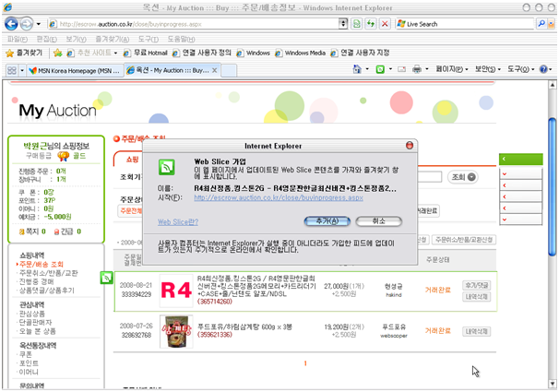The image size is (559, 392).
Task: Click the Print icon in command bar
Action: [417, 69]
